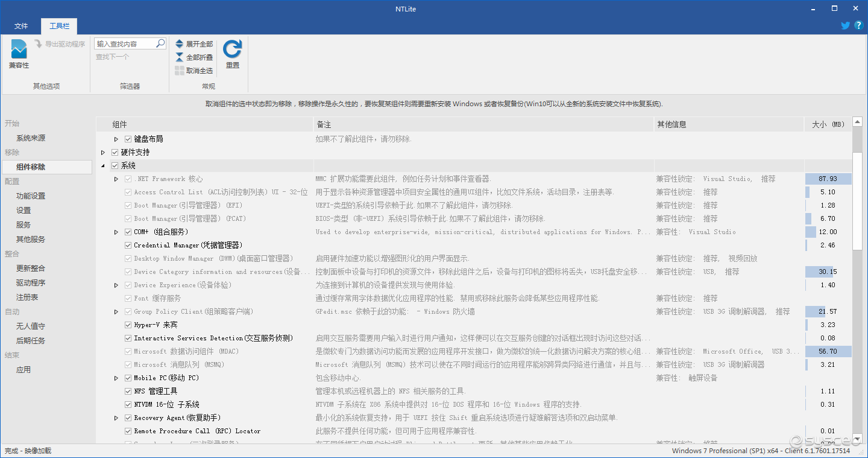Select the Desktop Window Manager (DWM) row
This screenshot has height=458, width=868.
click(474, 259)
